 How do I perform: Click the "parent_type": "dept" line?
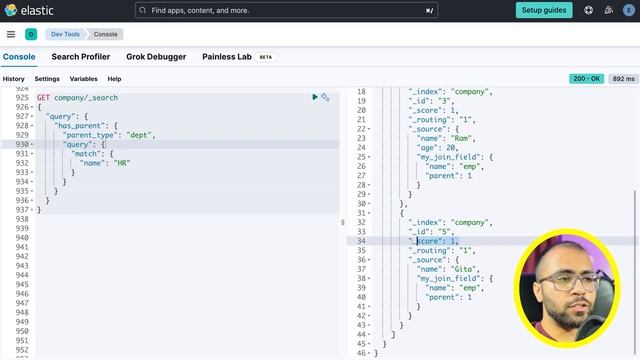pyautogui.click(x=109, y=135)
